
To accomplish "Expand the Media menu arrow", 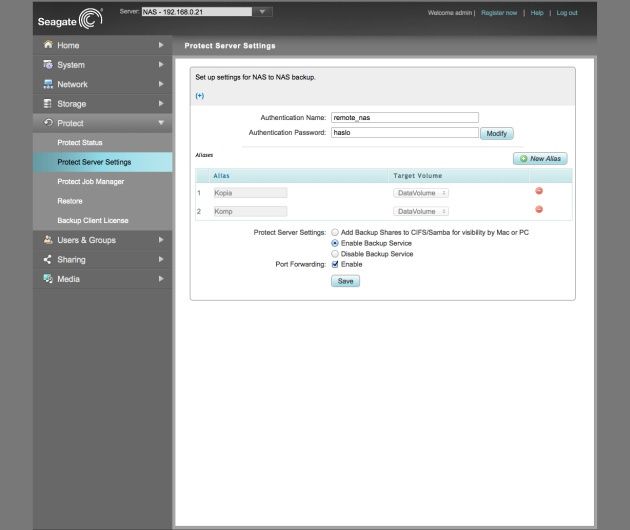I will 161,279.
